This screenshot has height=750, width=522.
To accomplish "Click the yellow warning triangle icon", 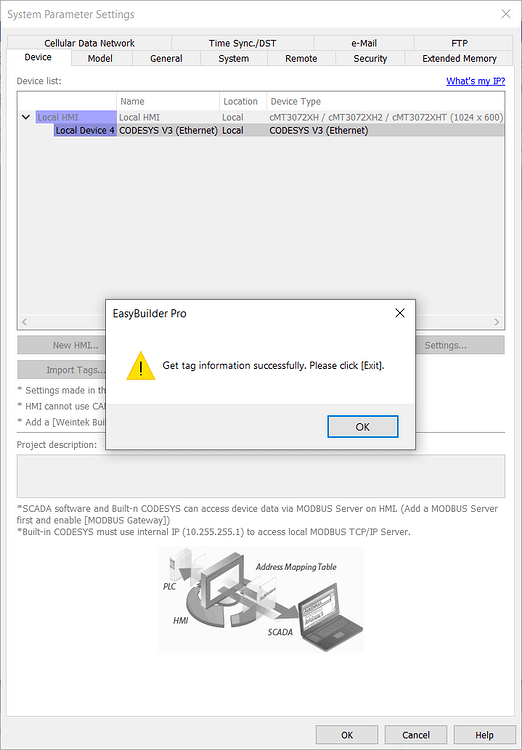I will (141, 366).
